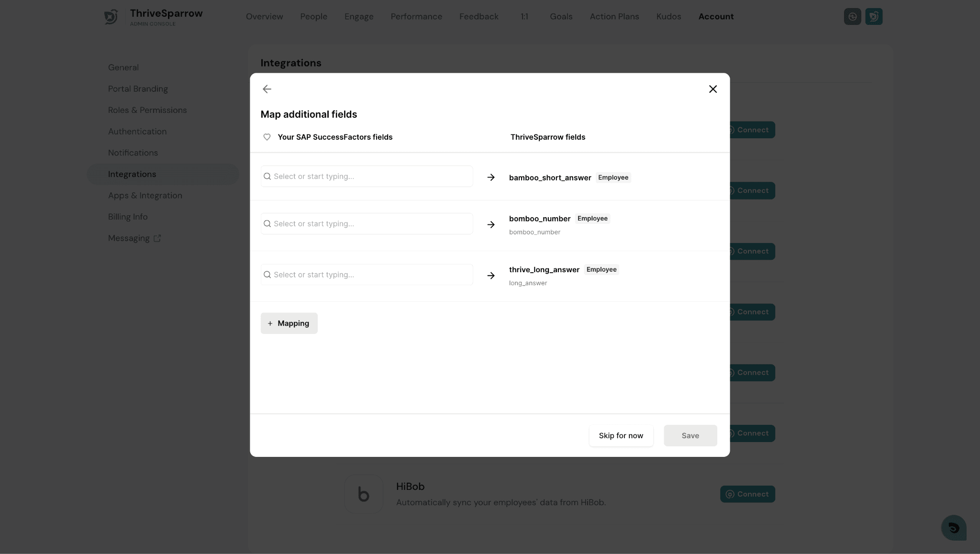Open General settings in the sidebar

click(123, 67)
